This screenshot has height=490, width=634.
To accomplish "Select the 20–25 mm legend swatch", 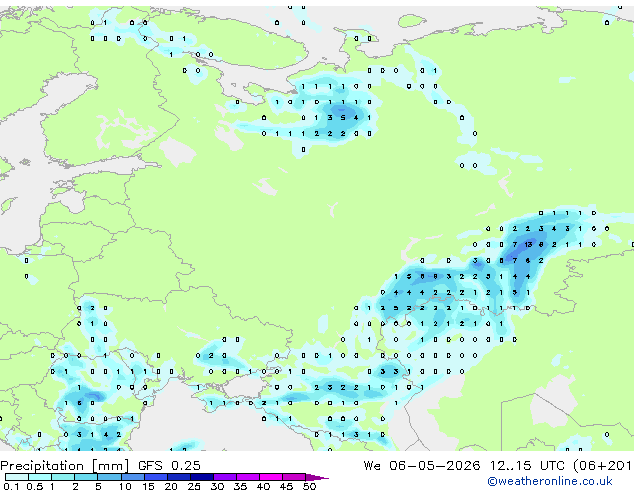I will tap(179, 477).
